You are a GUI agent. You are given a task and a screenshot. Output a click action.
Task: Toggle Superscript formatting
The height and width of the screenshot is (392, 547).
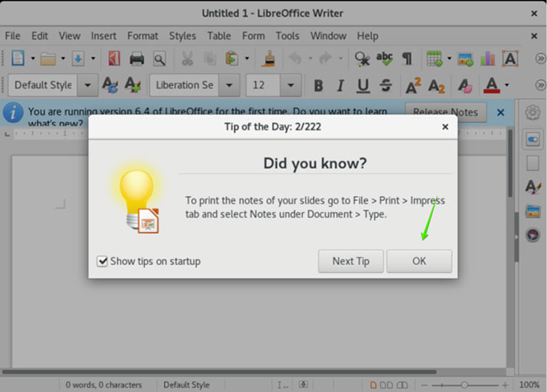pyautogui.click(x=413, y=86)
